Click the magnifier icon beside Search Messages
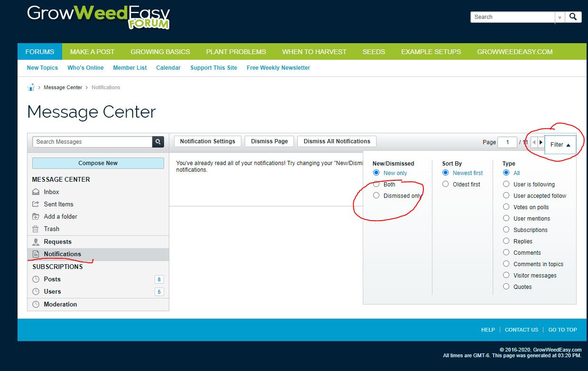 coord(158,141)
